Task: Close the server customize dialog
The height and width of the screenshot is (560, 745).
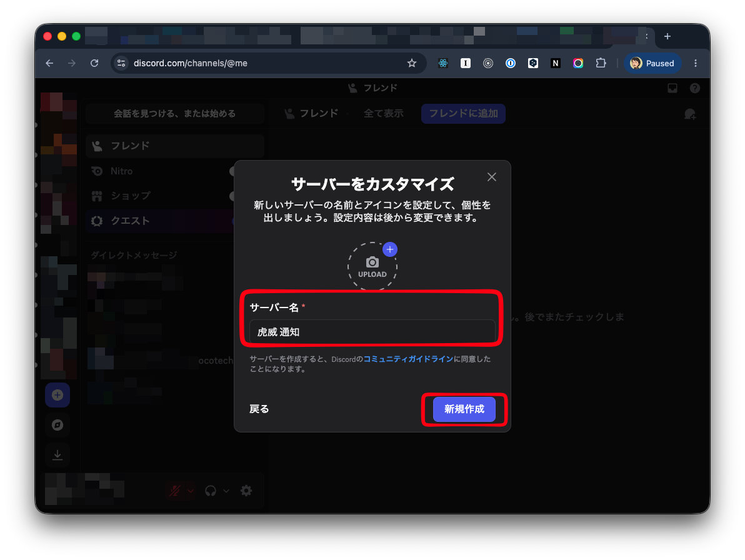Action: (492, 177)
